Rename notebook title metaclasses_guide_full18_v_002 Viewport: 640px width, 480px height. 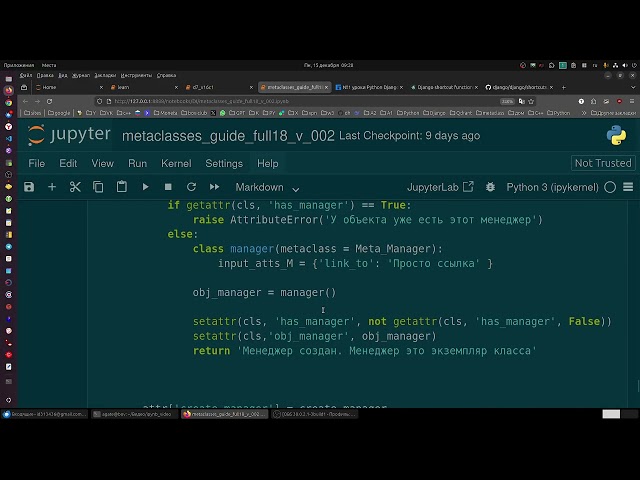click(228, 136)
